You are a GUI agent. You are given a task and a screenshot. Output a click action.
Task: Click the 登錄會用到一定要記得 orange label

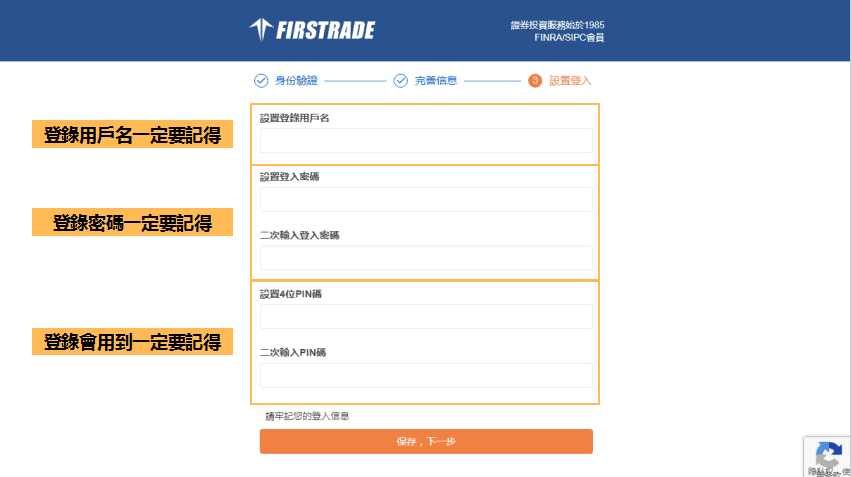[x=132, y=341]
